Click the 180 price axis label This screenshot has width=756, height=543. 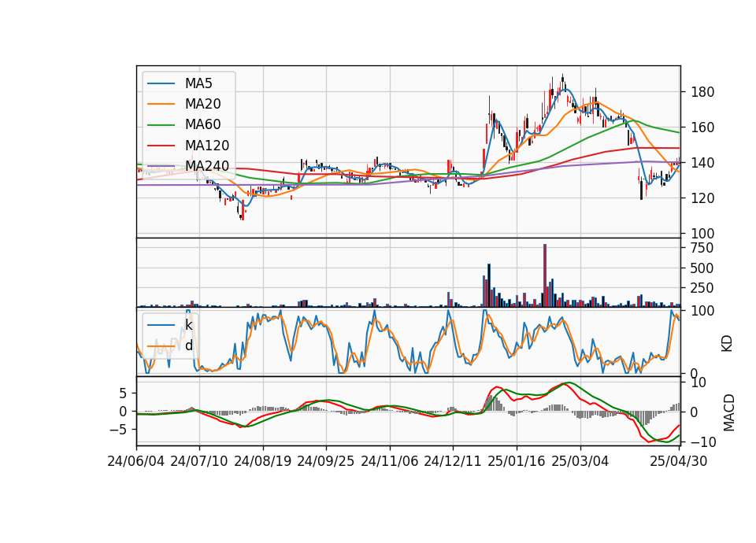pos(702,92)
